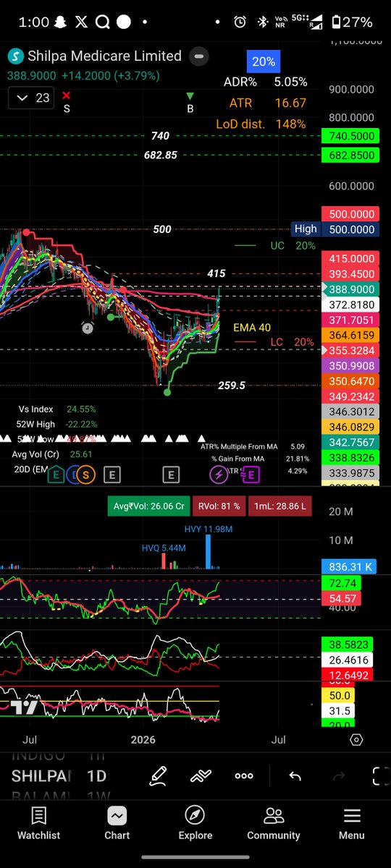Tap the 259.5 low price annotation

click(x=232, y=386)
